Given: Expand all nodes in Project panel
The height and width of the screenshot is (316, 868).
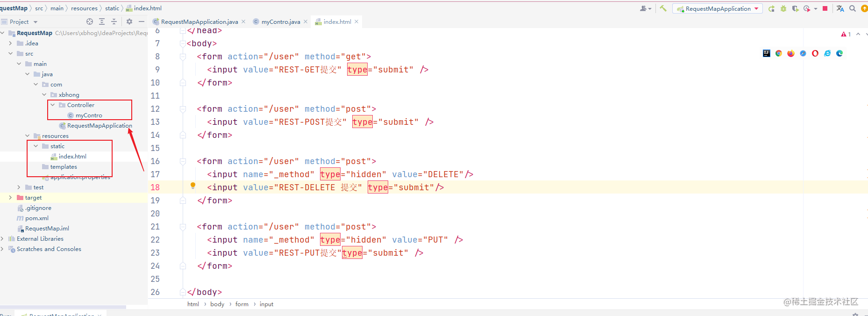Looking at the screenshot, I should (102, 22).
